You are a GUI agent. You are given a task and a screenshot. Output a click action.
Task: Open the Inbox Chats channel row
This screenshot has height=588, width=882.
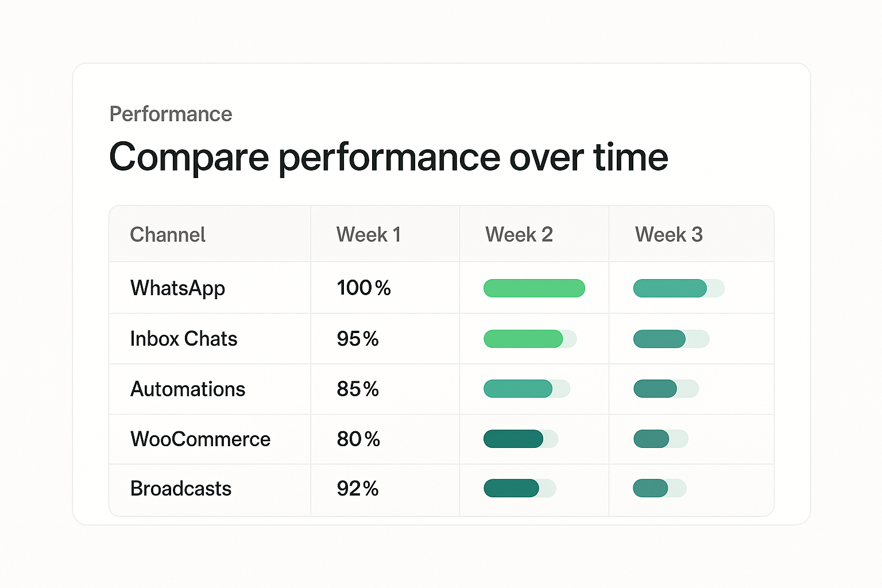click(184, 339)
